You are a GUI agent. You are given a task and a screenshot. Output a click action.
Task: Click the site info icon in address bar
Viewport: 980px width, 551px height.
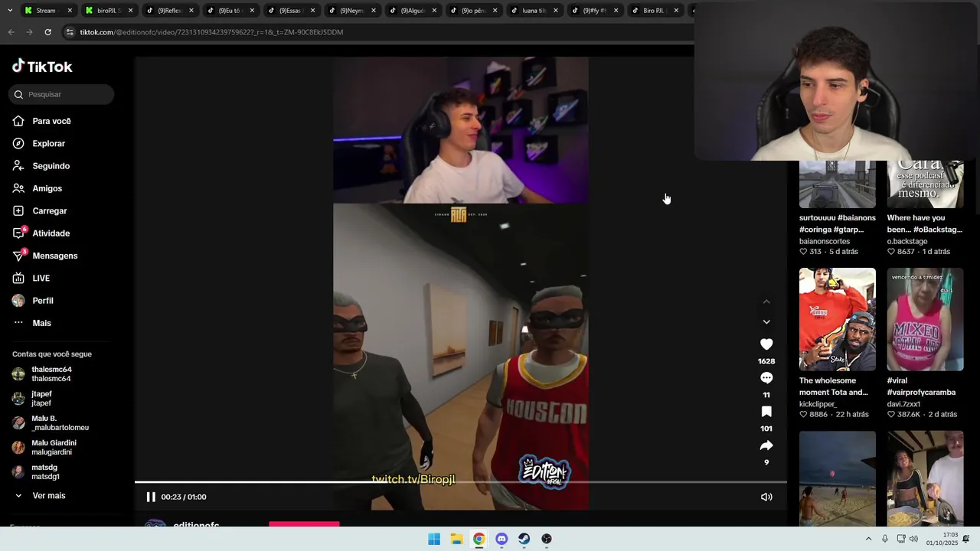click(70, 32)
